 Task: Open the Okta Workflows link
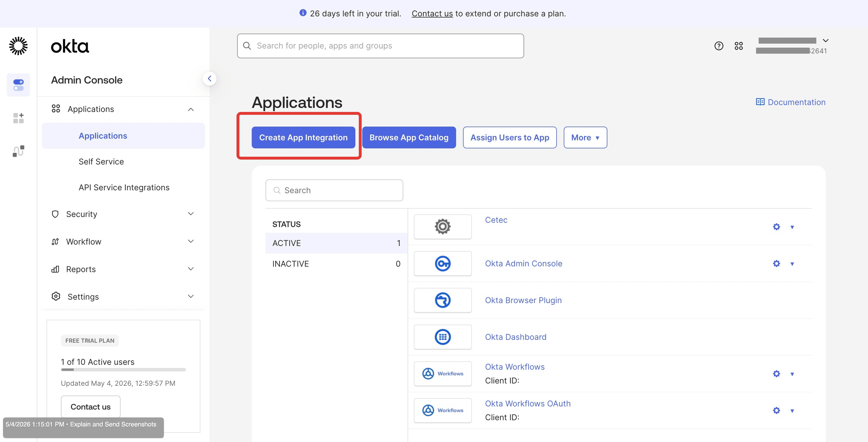515,367
